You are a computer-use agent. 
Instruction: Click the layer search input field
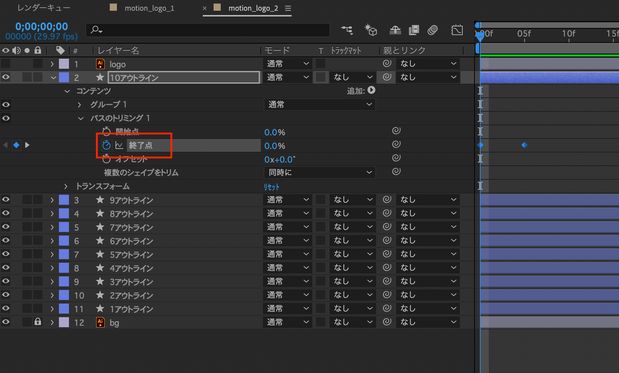coord(208,30)
